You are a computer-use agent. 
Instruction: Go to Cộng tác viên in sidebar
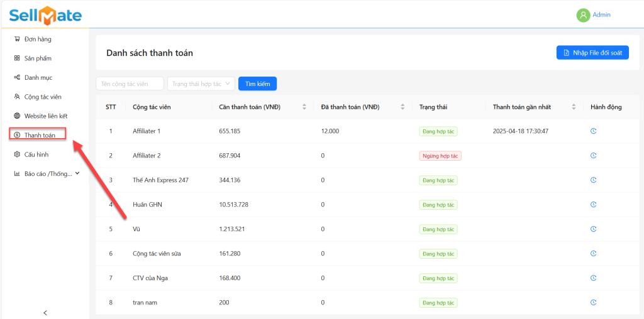pos(42,97)
